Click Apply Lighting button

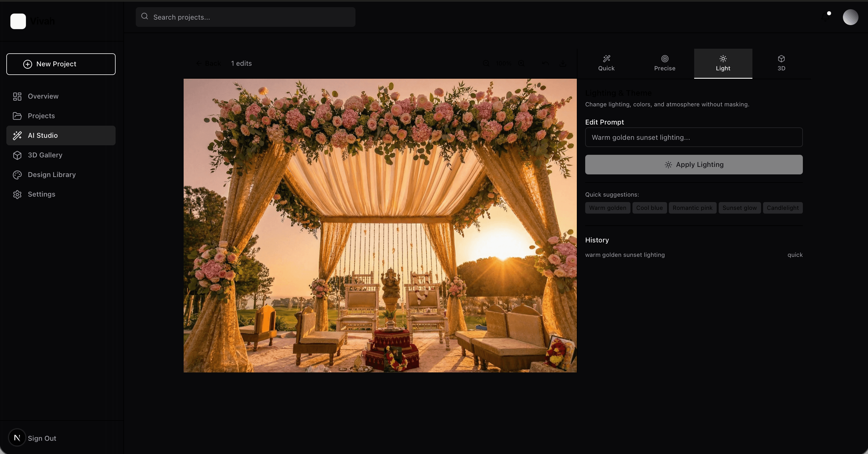(x=694, y=165)
